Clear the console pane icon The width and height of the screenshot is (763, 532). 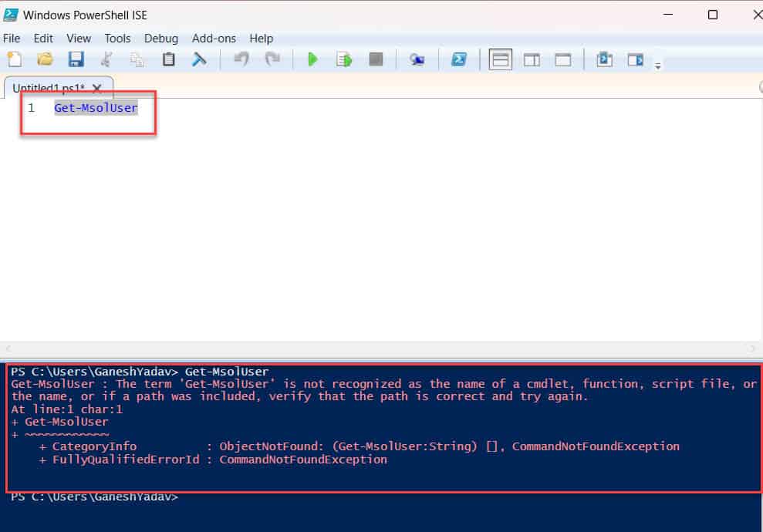point(198,59)
